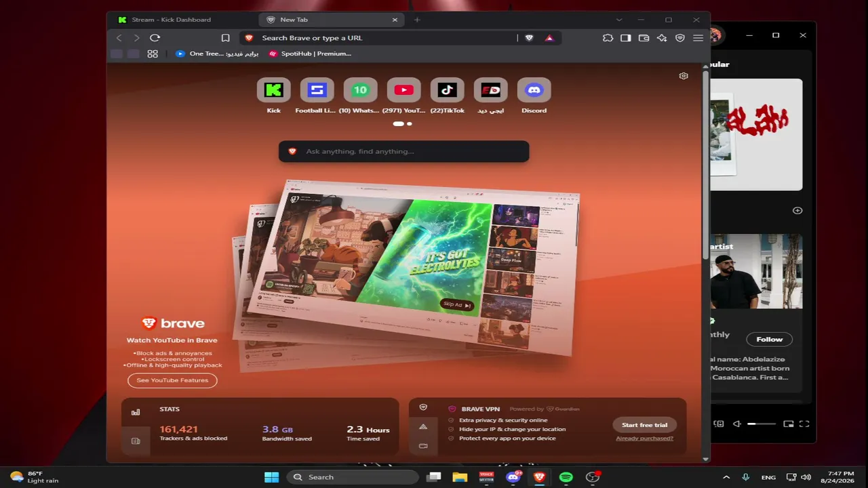Show hidden system tray icons
Image resolution: width=868 pixels, height=488 pixels.
pyautogui.click(x=726, y=477)
